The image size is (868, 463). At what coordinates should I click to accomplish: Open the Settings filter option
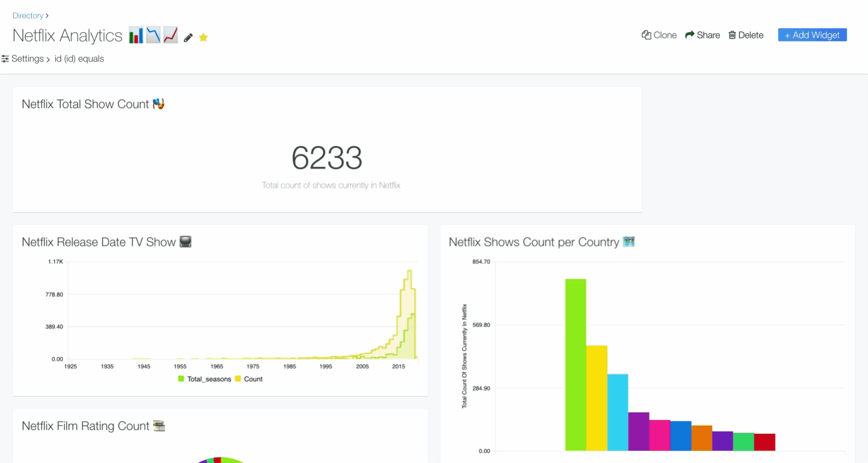22,59
